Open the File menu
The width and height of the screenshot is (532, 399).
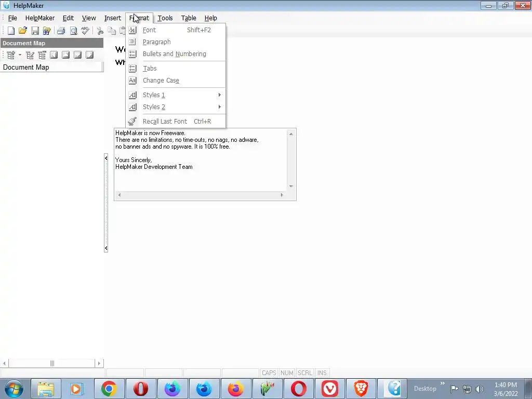[12, 18]
